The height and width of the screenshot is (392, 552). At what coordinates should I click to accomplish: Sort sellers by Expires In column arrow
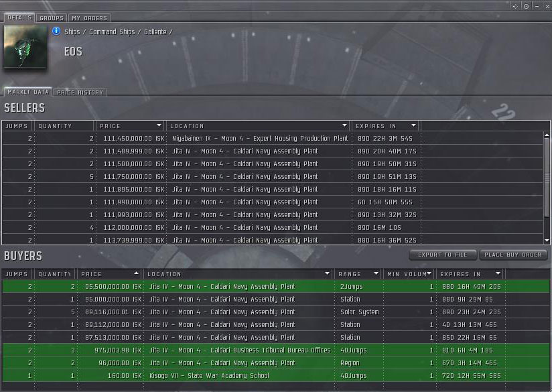[413, 125]
